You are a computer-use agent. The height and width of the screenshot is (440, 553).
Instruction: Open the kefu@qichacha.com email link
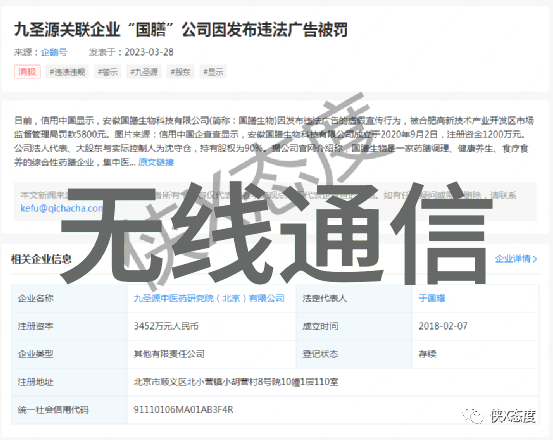point(61,208)
